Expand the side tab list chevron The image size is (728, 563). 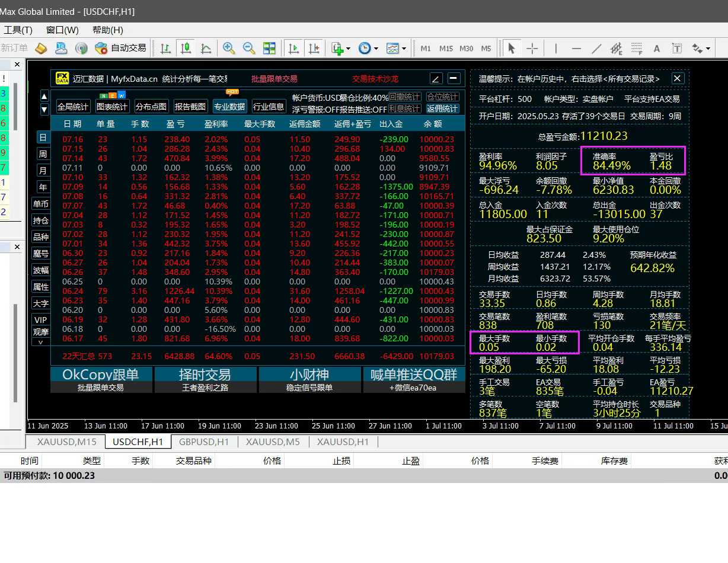coord(41,343)
